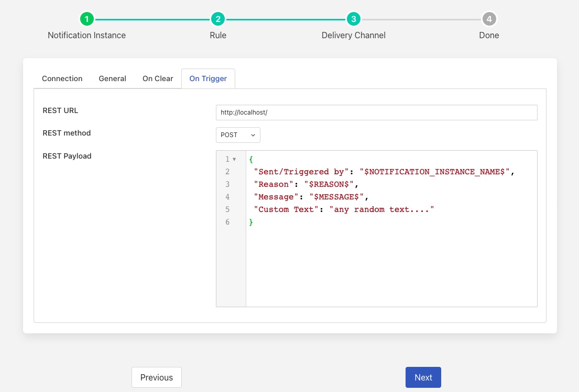Click the Delivery Channel step label

click(353, 36)
